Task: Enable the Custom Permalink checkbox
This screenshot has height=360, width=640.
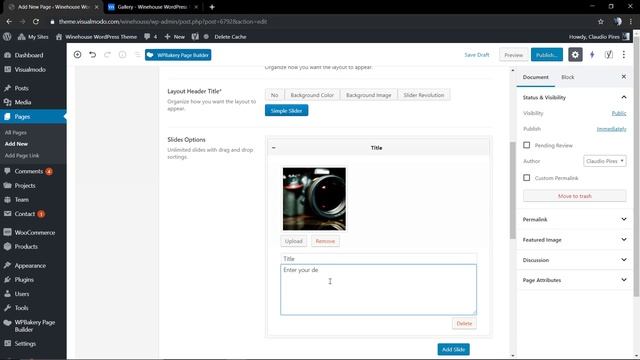Action: (x=527, y=178)
